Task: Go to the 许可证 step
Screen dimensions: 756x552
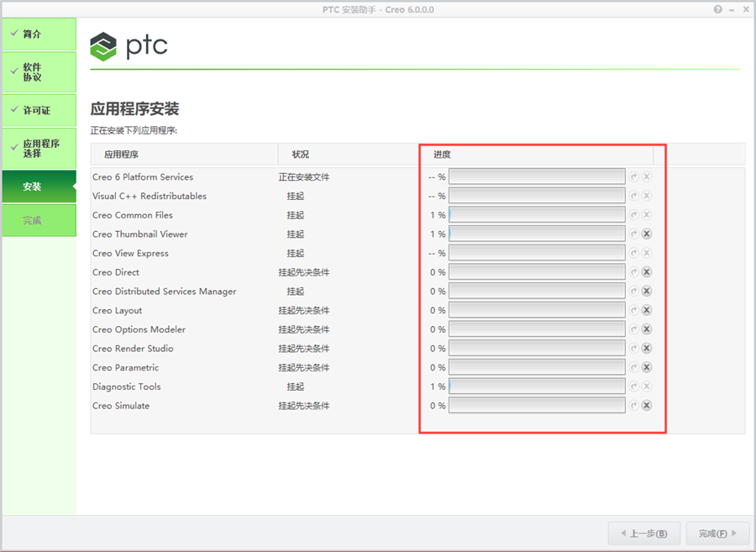Action: [39, 110]
